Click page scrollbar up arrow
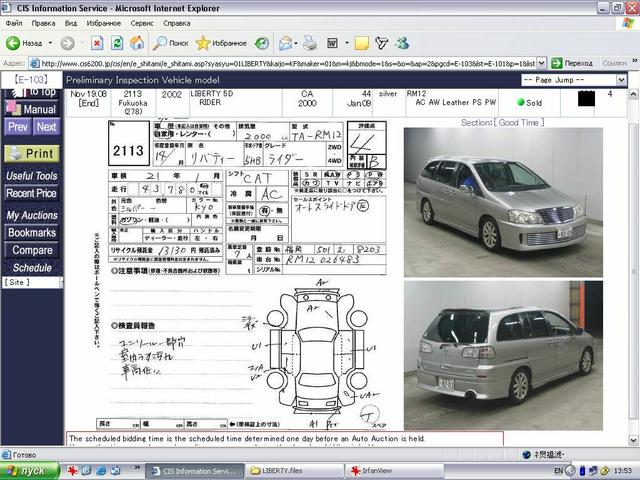 point(633,95)
